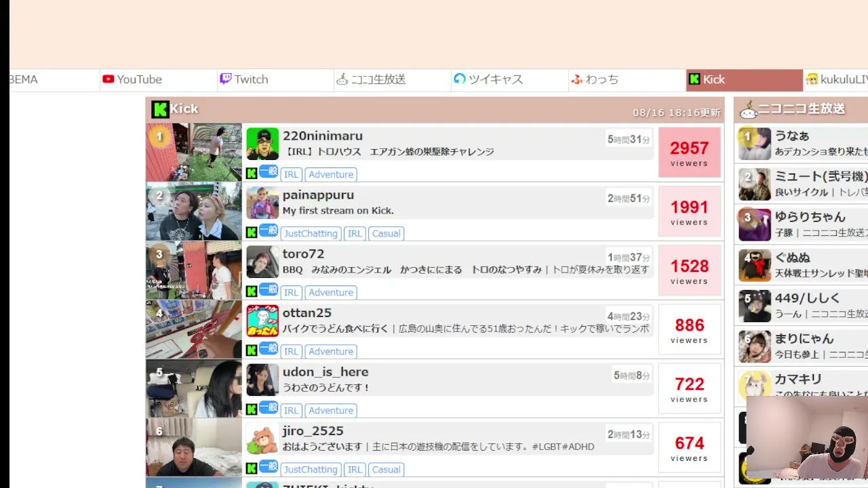
Task: Click 一般 badge under painappuru
Action: click(269, 230)
